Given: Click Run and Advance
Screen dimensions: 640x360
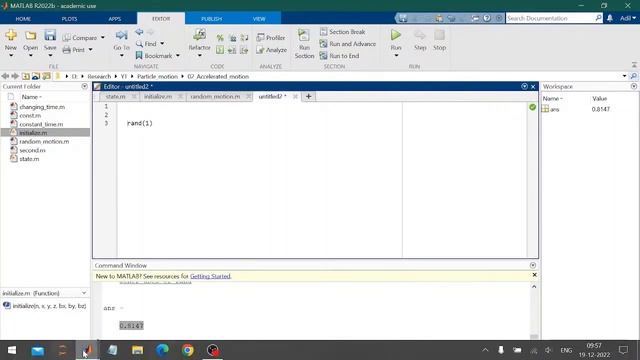Looking at the screenshot, I should [348, 44].
